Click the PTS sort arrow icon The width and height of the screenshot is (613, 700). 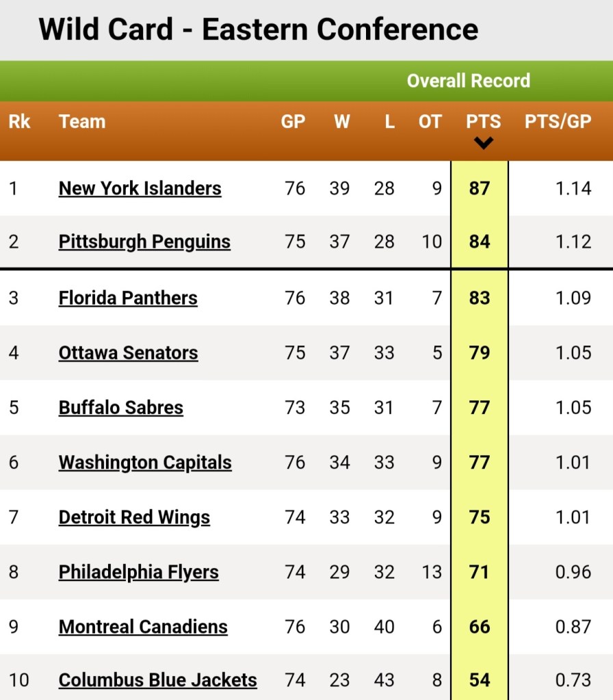pos(484,143)
